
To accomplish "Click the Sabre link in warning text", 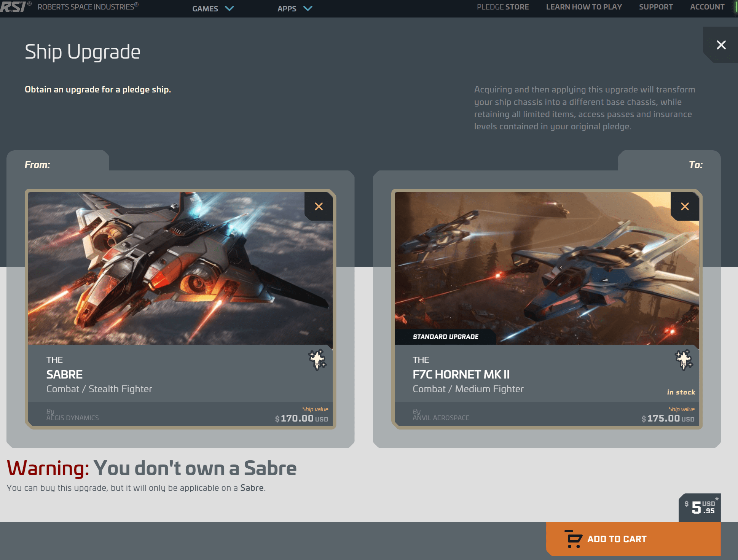I will point(252,488).
